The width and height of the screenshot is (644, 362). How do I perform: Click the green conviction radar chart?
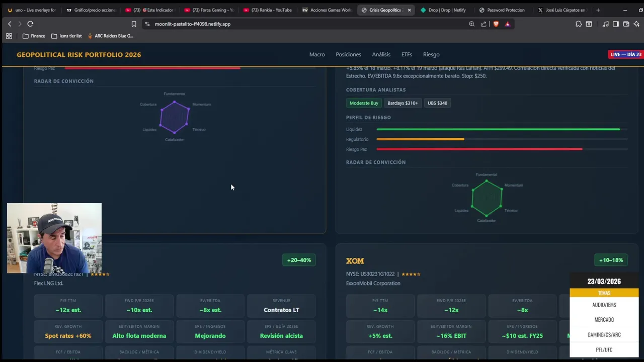487,198
